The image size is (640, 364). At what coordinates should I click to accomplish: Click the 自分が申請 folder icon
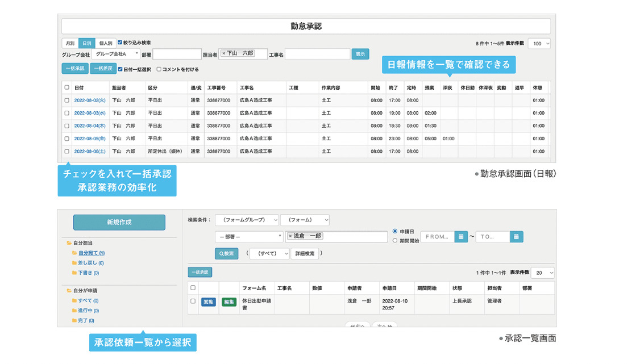tap(69, 291)
